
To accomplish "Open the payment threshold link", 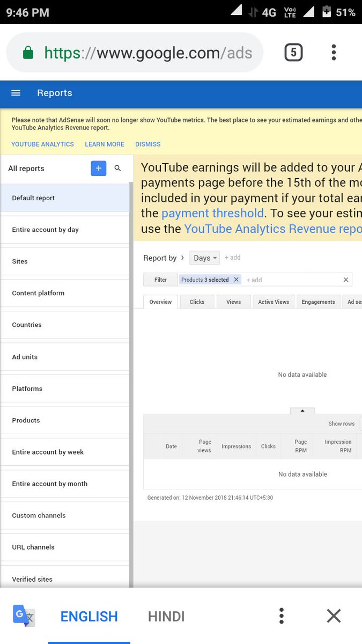I will coord(212,214).
